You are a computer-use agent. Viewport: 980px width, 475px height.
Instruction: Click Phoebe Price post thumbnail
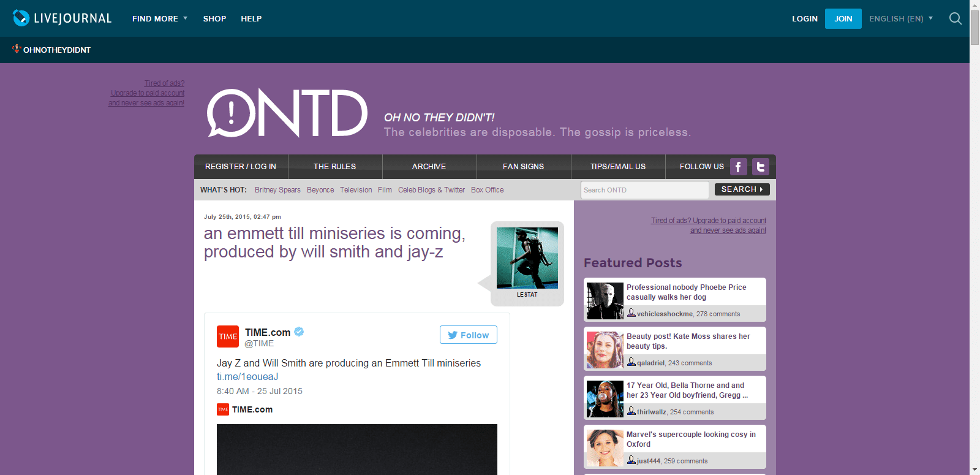coord(605,301)
